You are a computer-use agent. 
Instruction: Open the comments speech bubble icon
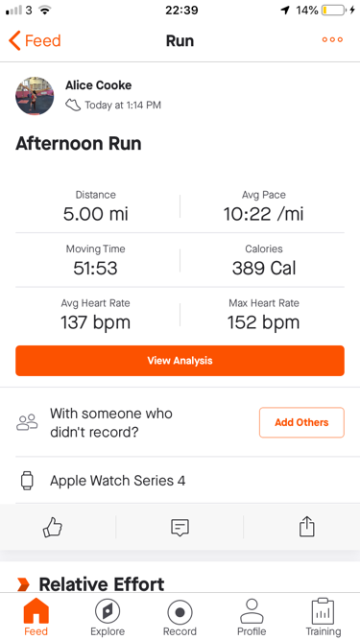point(180,527)
